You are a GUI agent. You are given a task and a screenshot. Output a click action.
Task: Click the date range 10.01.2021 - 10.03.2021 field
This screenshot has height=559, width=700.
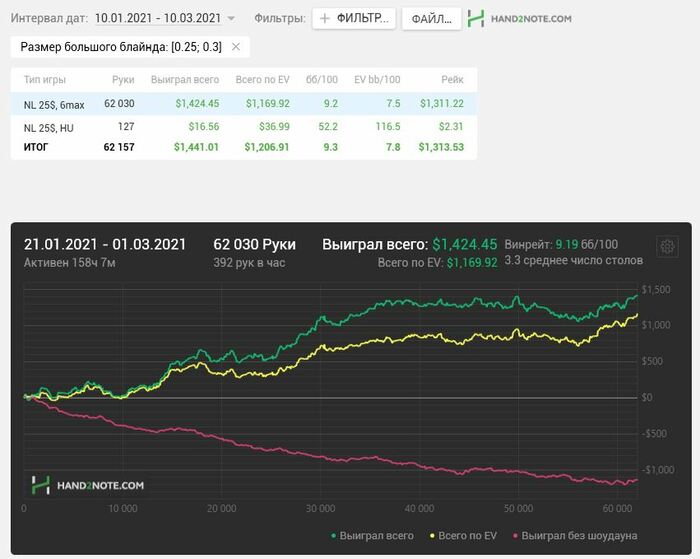pyautogui.click(x=158, y=18)
